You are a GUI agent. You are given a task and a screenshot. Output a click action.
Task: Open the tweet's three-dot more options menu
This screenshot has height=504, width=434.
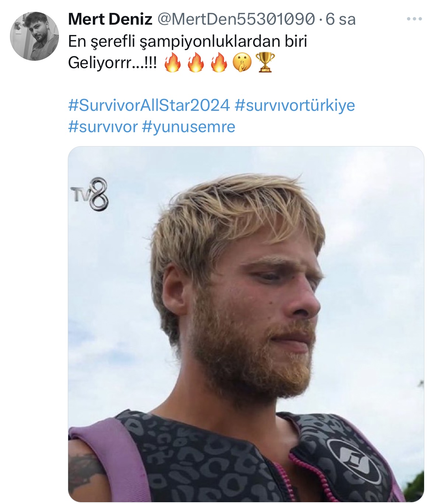pyautogui.click(x=414, y=19)
